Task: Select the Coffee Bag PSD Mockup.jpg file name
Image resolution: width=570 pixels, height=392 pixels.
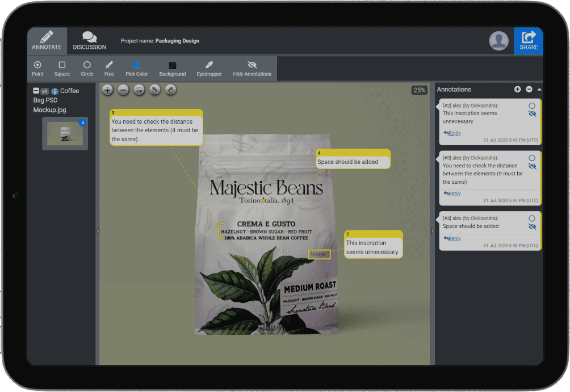Action: (56, 100)
